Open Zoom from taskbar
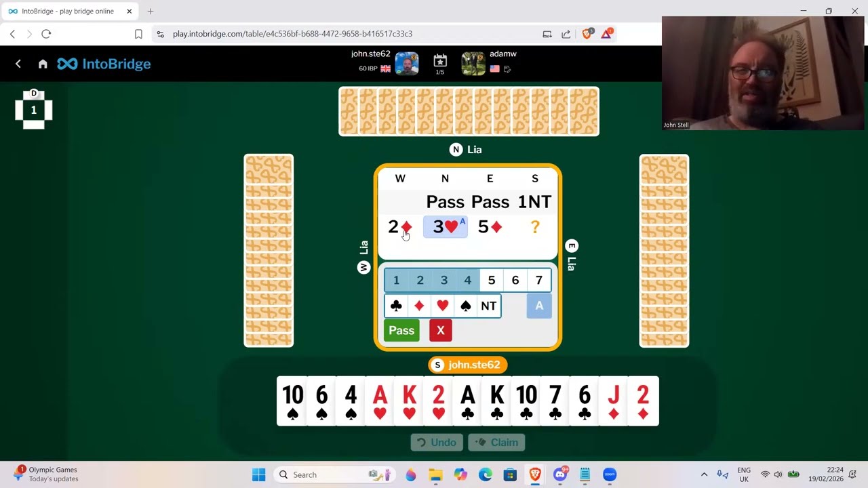This screenshot has height=488, width=868. coord(610,474)
